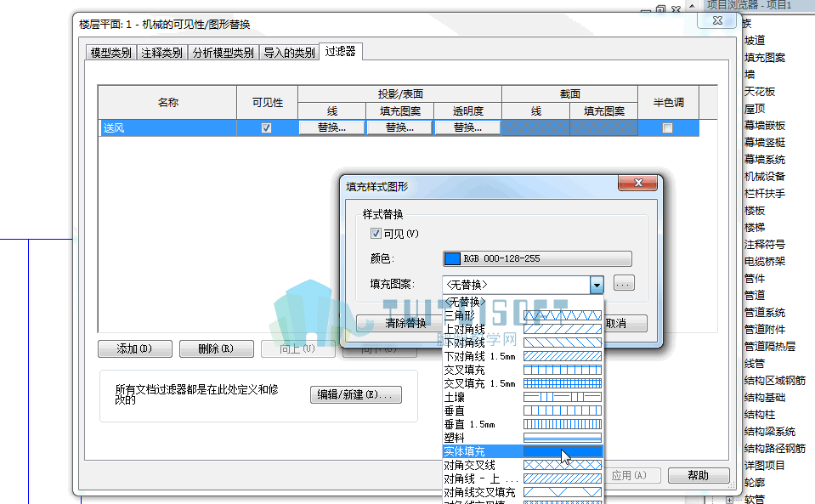Click the ellipsis button beside fill pattern

coord(624,284)
